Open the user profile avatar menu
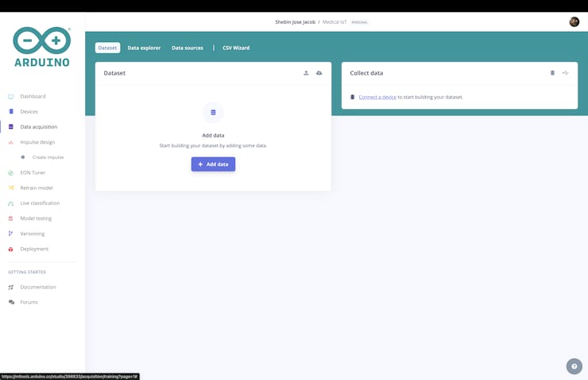Screen dimensions: 588x380 point(574,21)
